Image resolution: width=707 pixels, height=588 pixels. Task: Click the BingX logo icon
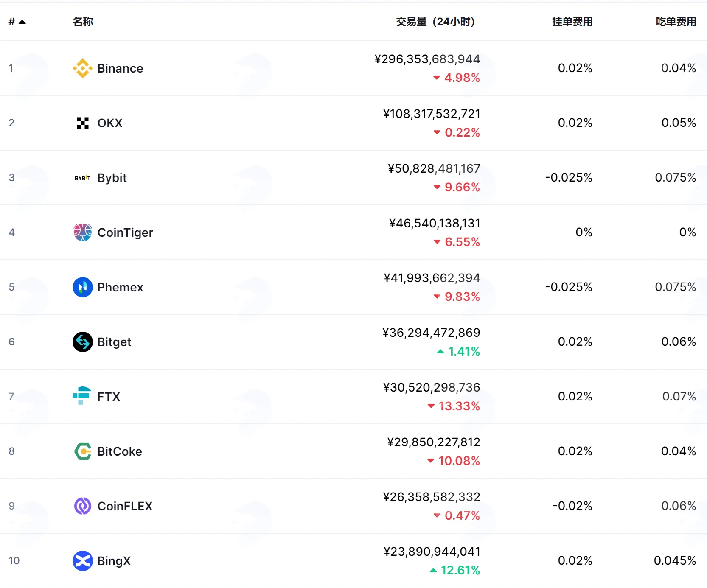pos(83,561)
